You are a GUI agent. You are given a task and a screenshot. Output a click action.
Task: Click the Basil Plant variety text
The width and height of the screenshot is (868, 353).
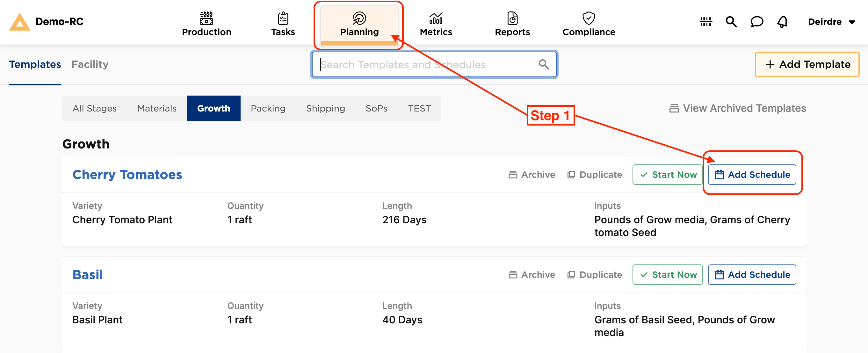pyautogui.click(x=98, y=320)
